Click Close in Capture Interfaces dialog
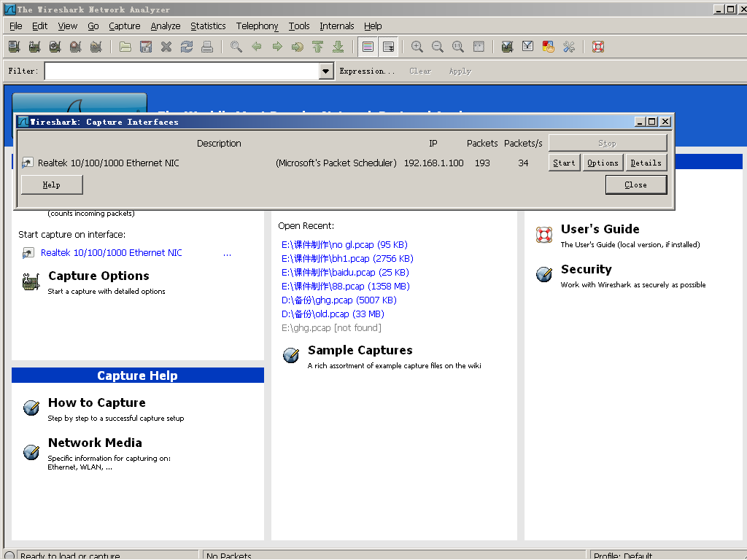 point(636,184)
